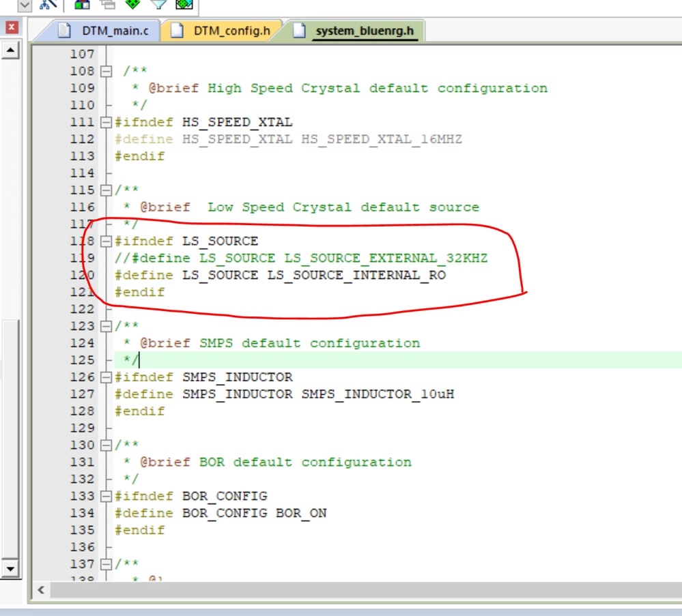Collapse the #ifndef BOR_CONFIG block
The height and width of the screenshot is (616, 682).
tap(106, 497)
